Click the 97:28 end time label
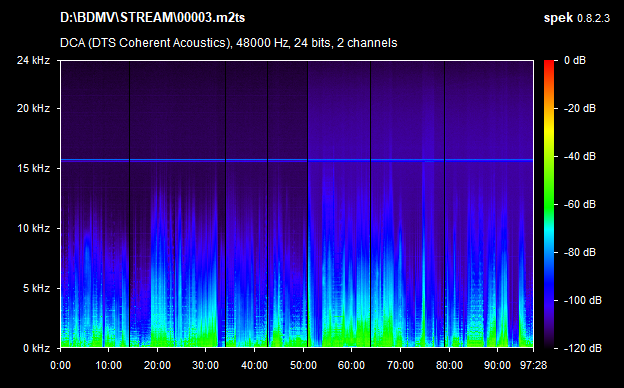Screen dimensions: 624x388 pyautogui.click(x=533, y=365)
